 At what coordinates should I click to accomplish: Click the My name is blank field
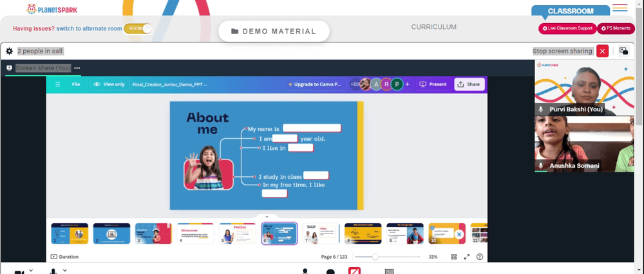[312, 129]
